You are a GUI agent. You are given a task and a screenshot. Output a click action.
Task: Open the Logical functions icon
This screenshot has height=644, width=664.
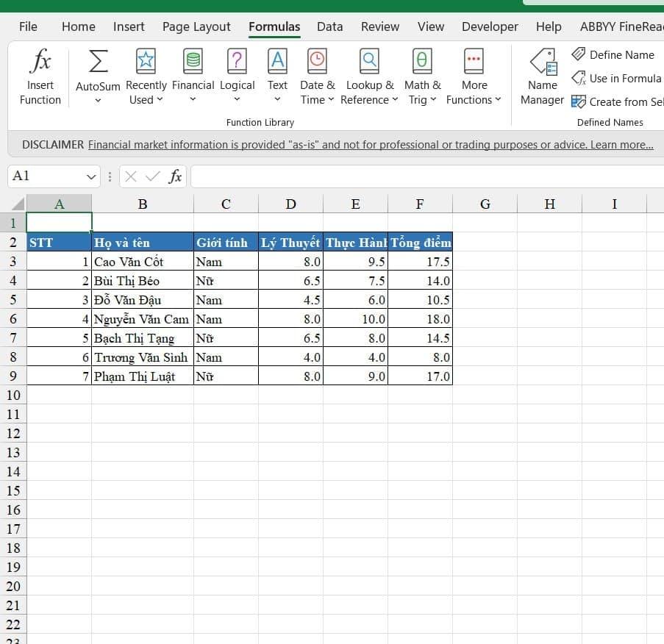pos(237,60)
